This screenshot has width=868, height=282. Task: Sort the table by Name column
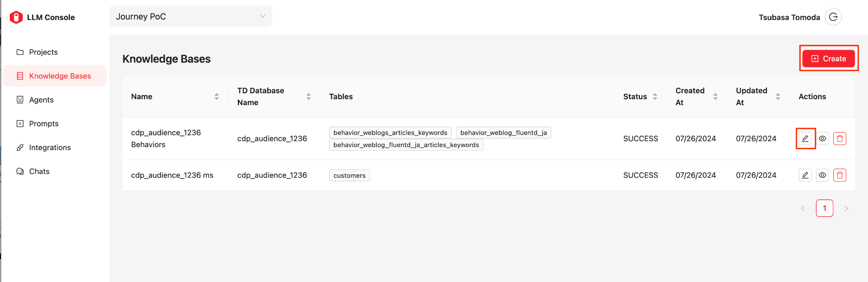[217, 97]
